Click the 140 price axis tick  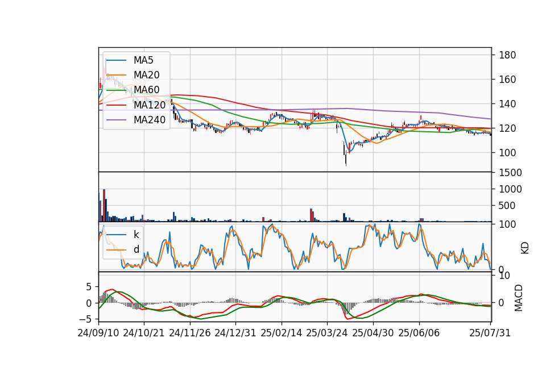(507, 104)
